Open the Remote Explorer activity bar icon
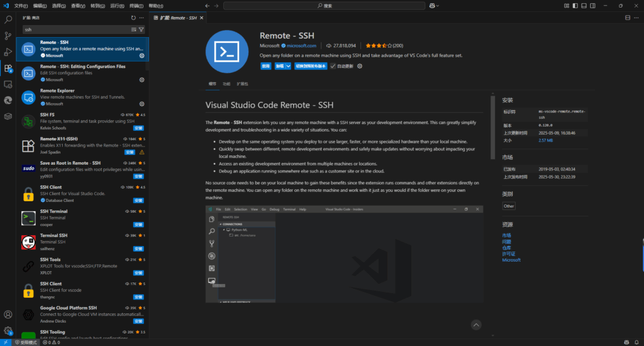 [8, 84]
